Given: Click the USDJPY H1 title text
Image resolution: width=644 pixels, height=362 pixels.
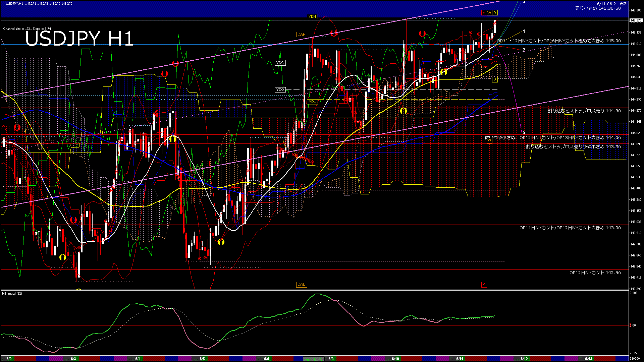Looking at the screenshot, I should coord(79,39).
